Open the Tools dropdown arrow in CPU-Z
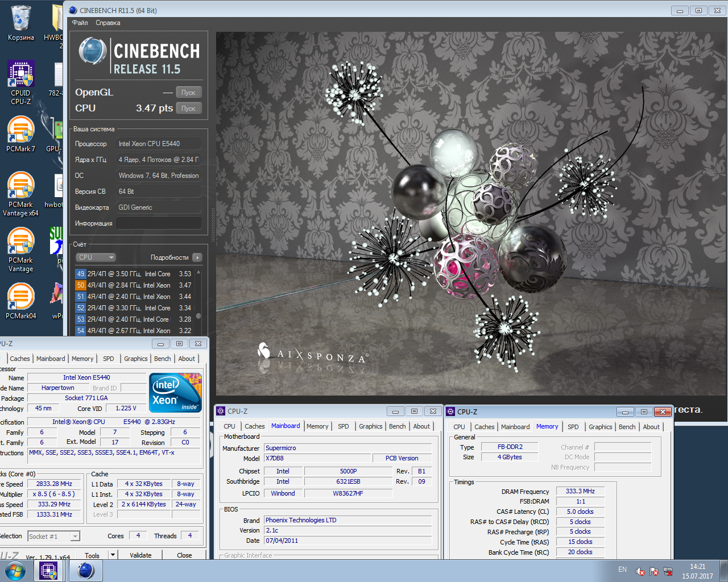 pyautogui.click(x=113, y=555)
